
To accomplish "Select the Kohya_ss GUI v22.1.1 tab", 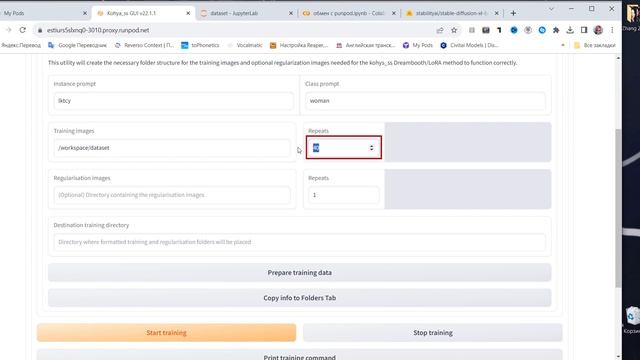I will tap(143, 13).
